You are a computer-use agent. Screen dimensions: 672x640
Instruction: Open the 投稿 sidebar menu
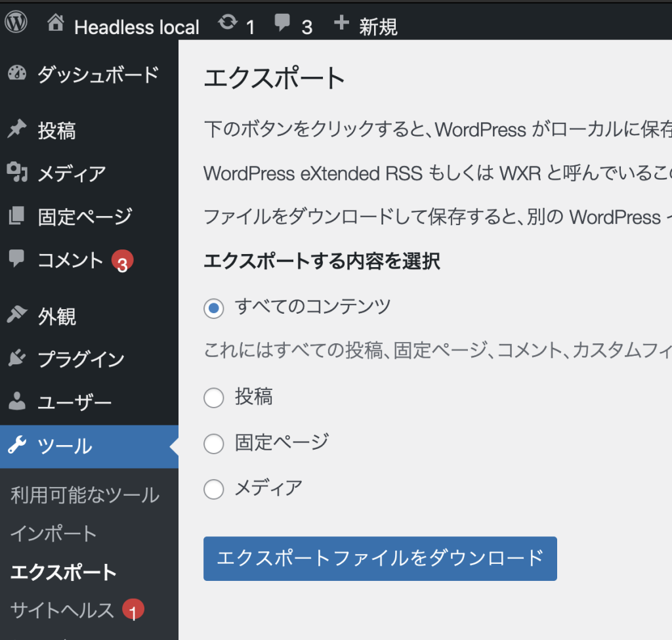[x=89, y=131]
